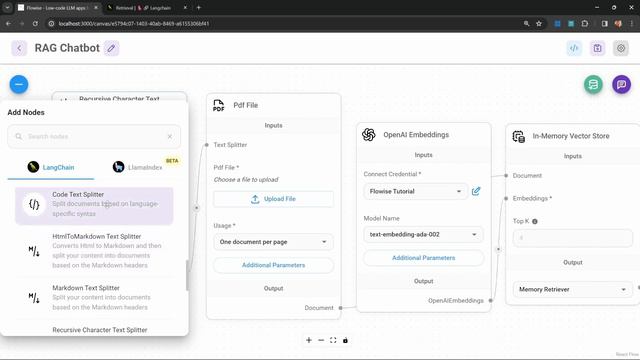This screenshot has width=640, height=360.
Task: Select HtmlToMarkdown Text Splitter node entry
Action: click(x=94, y=251)
